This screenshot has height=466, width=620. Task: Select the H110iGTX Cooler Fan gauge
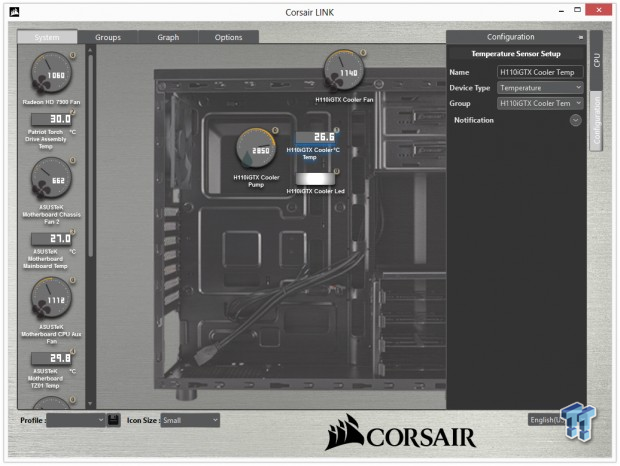[x=344, y=71]
